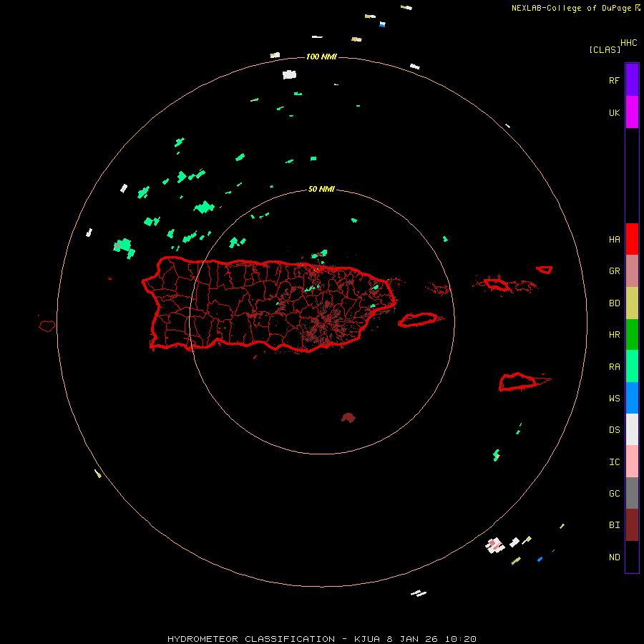Click the white DS echo below the 100 NMI label
Screen dimensions: 644x644
[x=290, y=74]
